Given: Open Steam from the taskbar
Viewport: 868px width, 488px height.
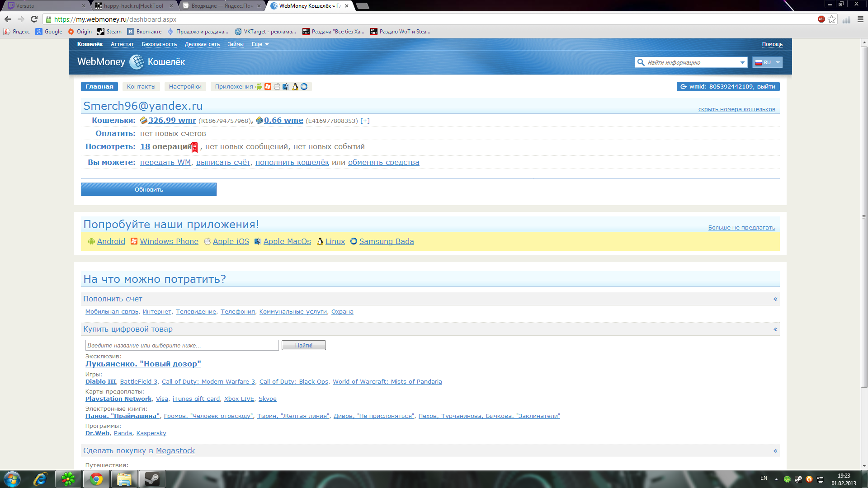Looking at the screenshot, I should (152, 479).
